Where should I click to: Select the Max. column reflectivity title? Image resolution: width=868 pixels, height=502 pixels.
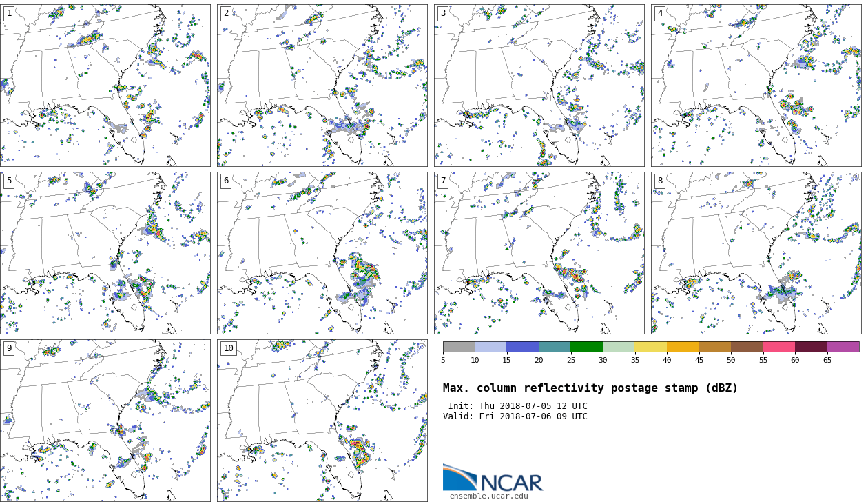point(590,388)
